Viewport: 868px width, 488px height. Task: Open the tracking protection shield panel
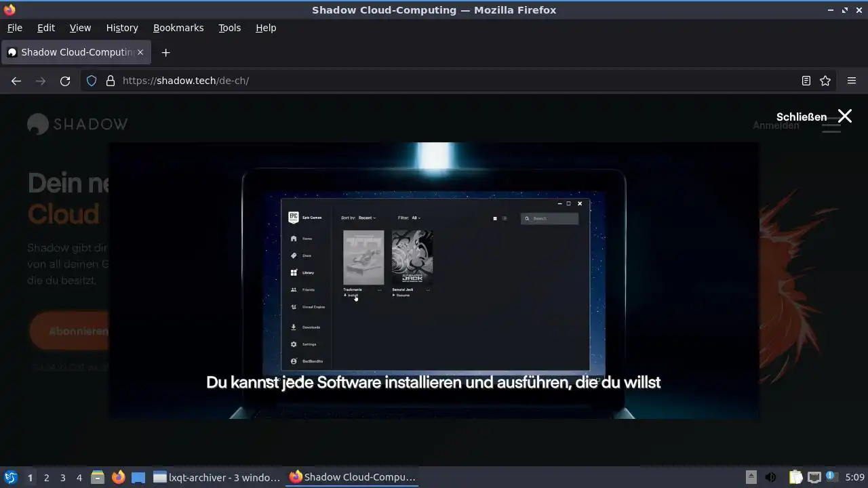[x=92, y=81]
